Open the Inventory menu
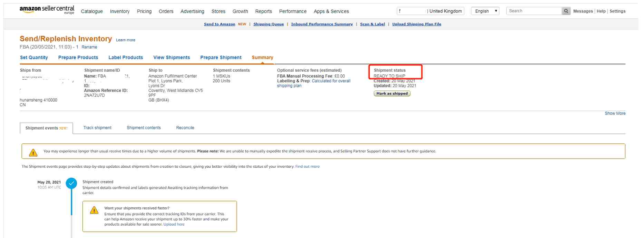The image size is (644, 238). pyautogui.click(x=120, y=11)
